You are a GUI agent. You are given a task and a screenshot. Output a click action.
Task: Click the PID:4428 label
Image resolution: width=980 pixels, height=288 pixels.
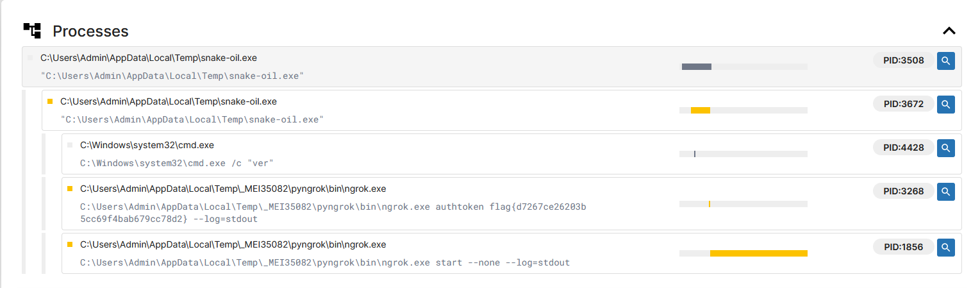pos(903,148)
